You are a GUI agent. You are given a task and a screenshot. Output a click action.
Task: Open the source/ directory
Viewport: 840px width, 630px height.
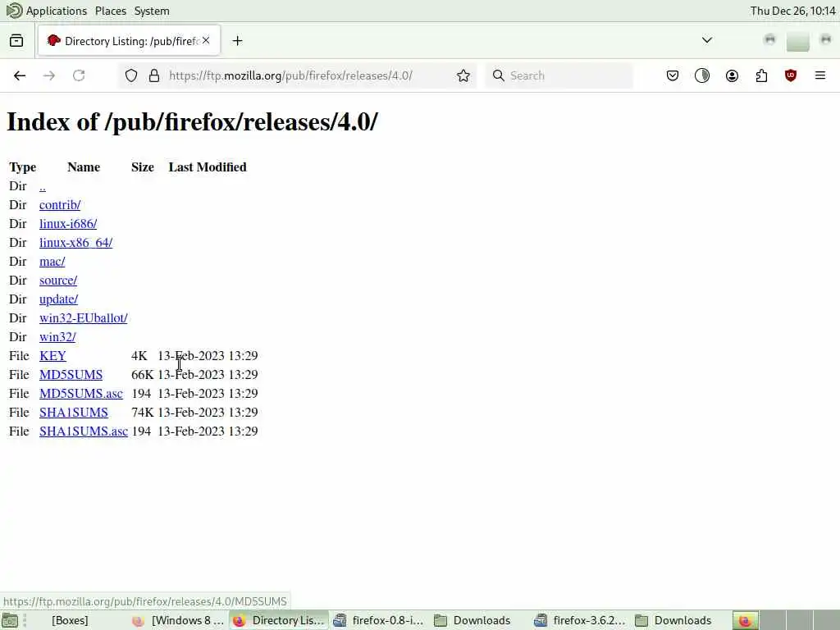coord(58,281)
